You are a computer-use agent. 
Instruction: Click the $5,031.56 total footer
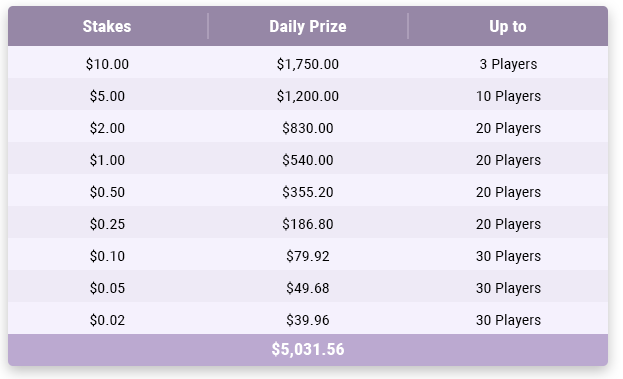308,349
